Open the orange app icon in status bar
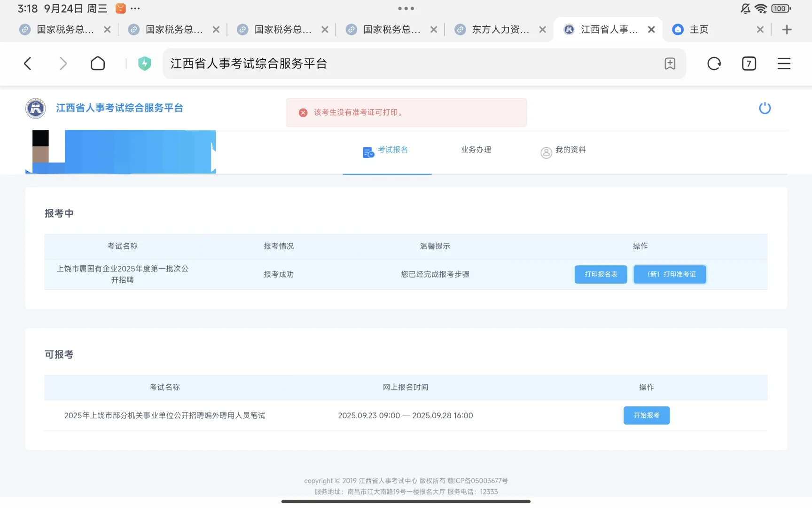Image resolution: width=812 pixels, height=508 pixels. point(121,8)
